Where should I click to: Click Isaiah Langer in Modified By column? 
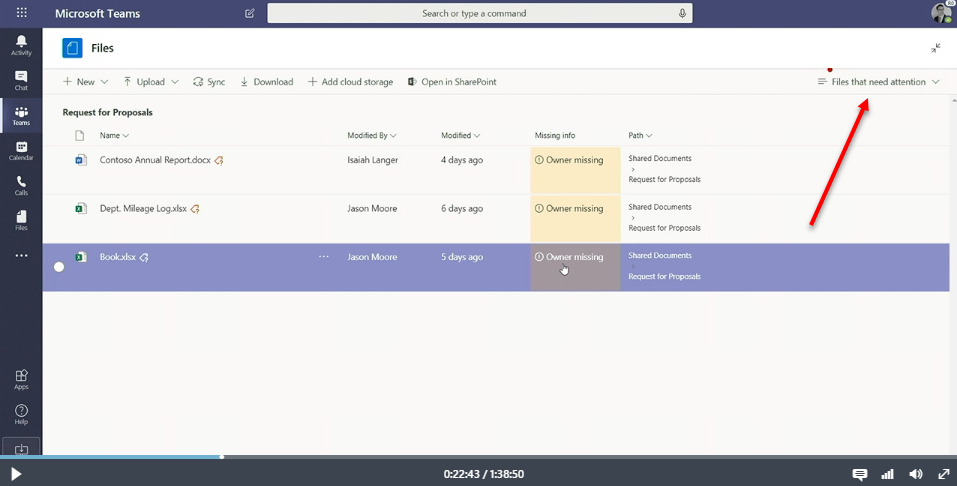(372, 160)
